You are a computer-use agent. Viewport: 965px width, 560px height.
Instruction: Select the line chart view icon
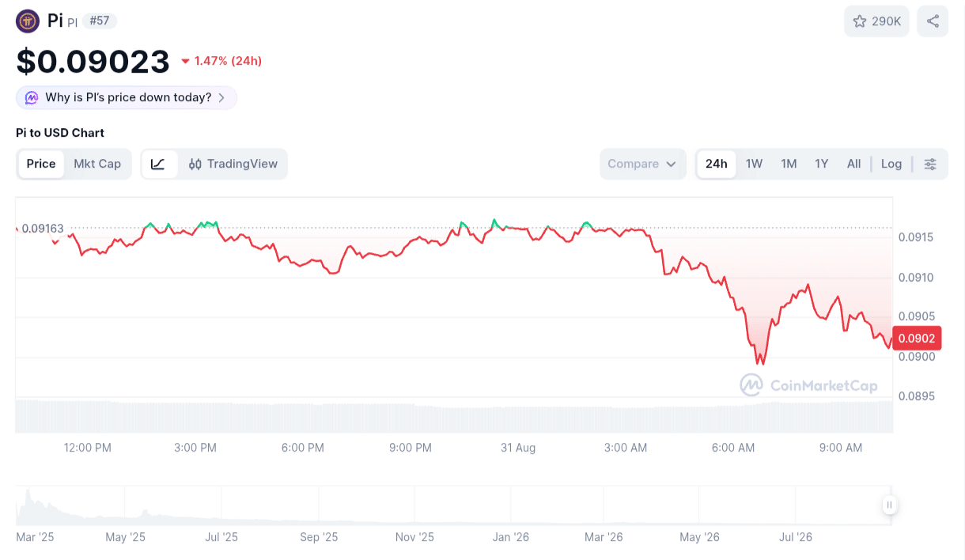pos(158,164)
